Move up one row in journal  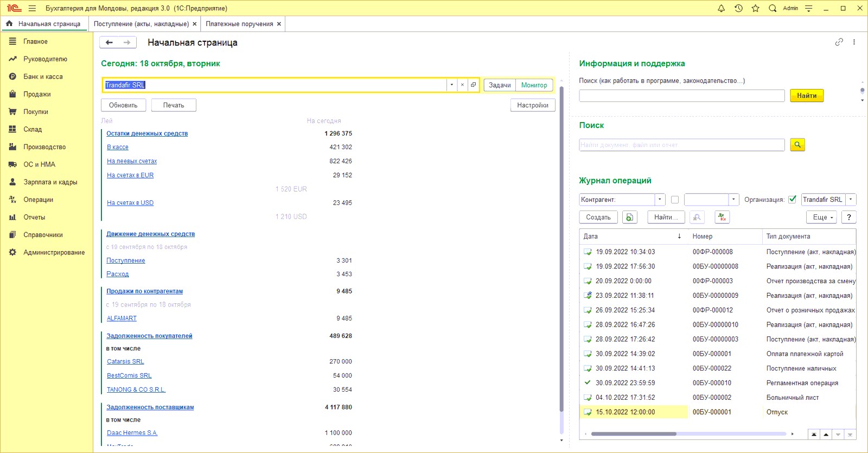click(826, 435)
